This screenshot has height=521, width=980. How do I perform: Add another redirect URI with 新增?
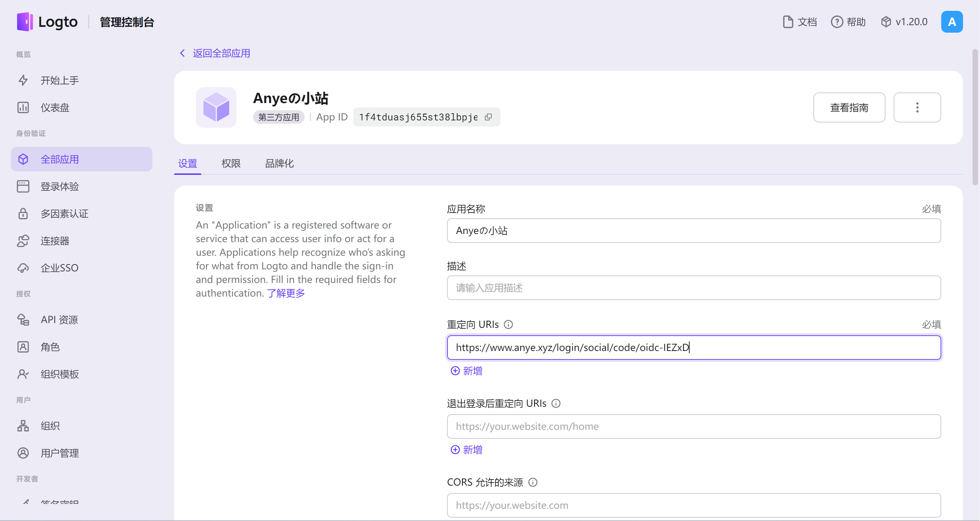467,371
